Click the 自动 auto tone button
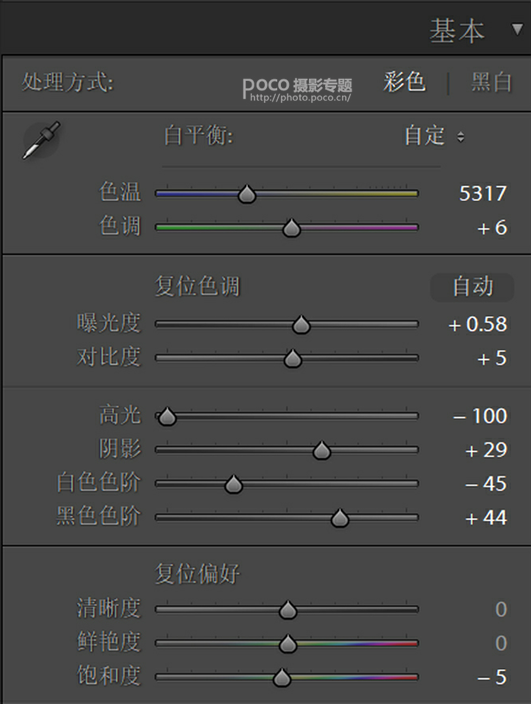 (472, 287)
